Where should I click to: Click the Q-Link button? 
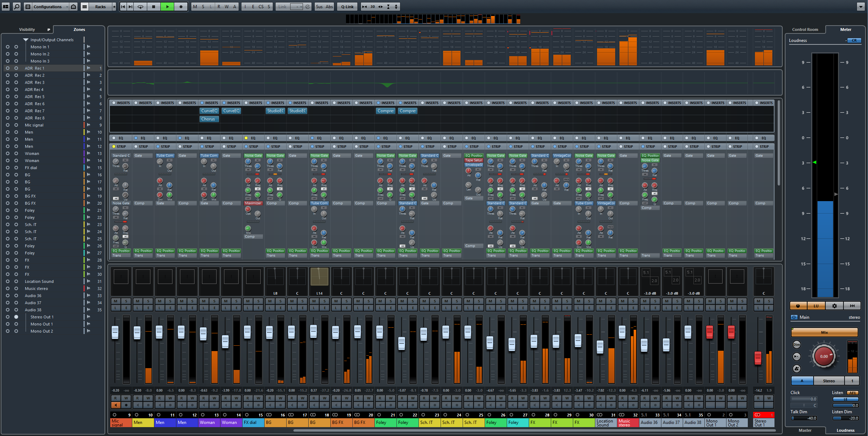tap(347, 6)
